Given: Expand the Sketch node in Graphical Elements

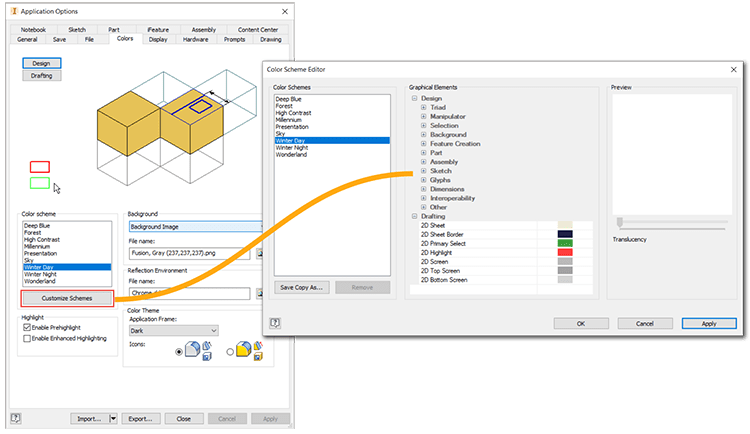Looking at the screenshot, I should tap(423, 171).
